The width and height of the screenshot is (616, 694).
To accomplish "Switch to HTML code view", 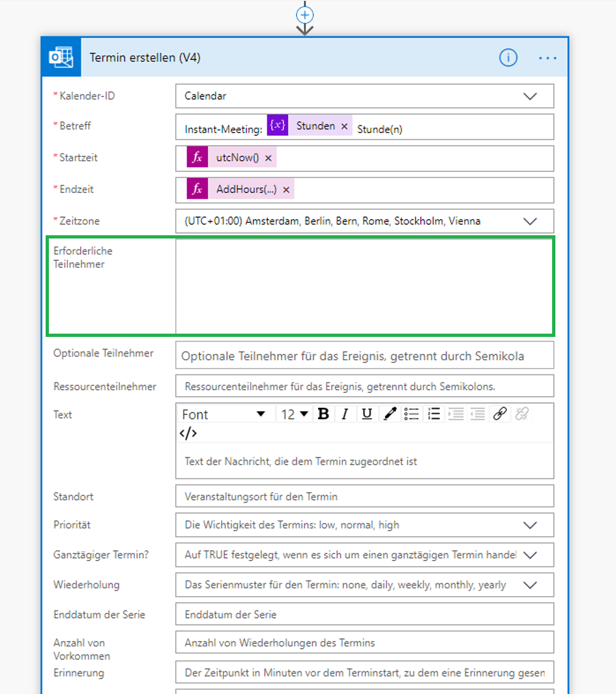I will click(x=188, y=433).
